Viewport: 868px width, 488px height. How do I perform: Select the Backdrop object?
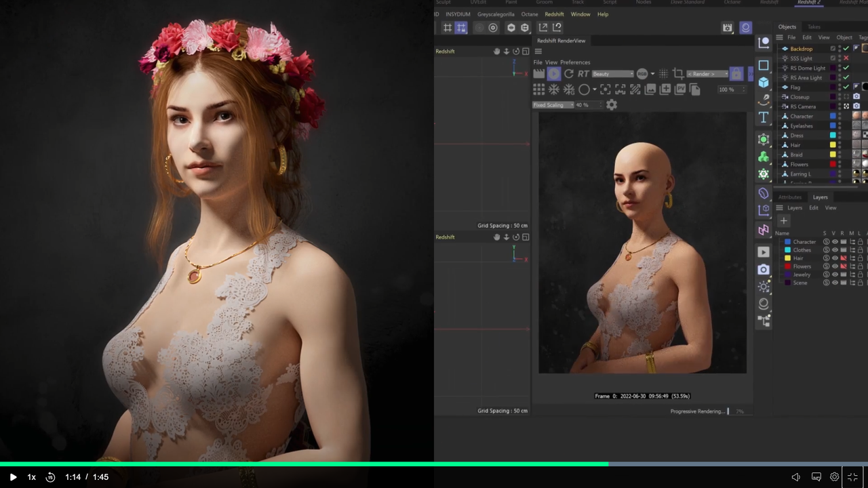801,49
